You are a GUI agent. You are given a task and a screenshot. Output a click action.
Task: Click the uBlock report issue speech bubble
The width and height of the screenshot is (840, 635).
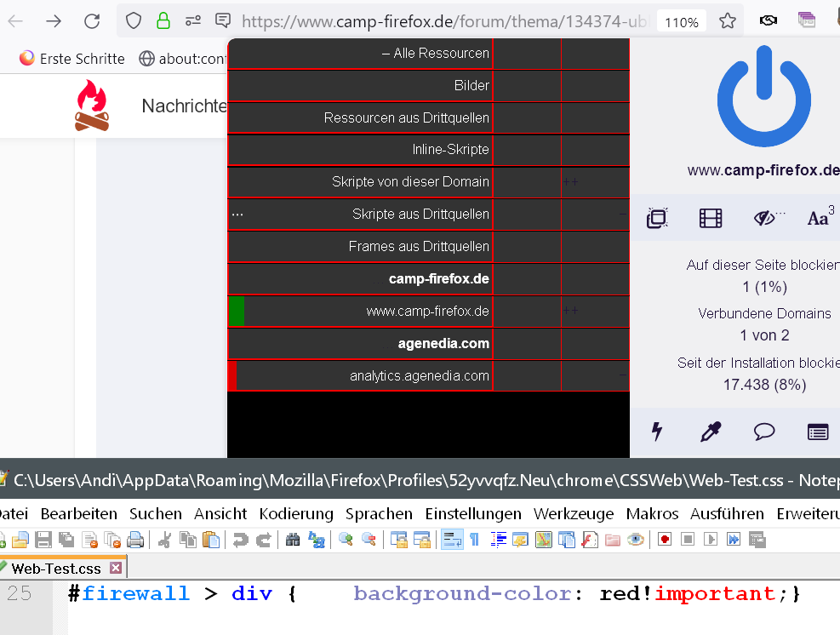(x=764, y=432)
